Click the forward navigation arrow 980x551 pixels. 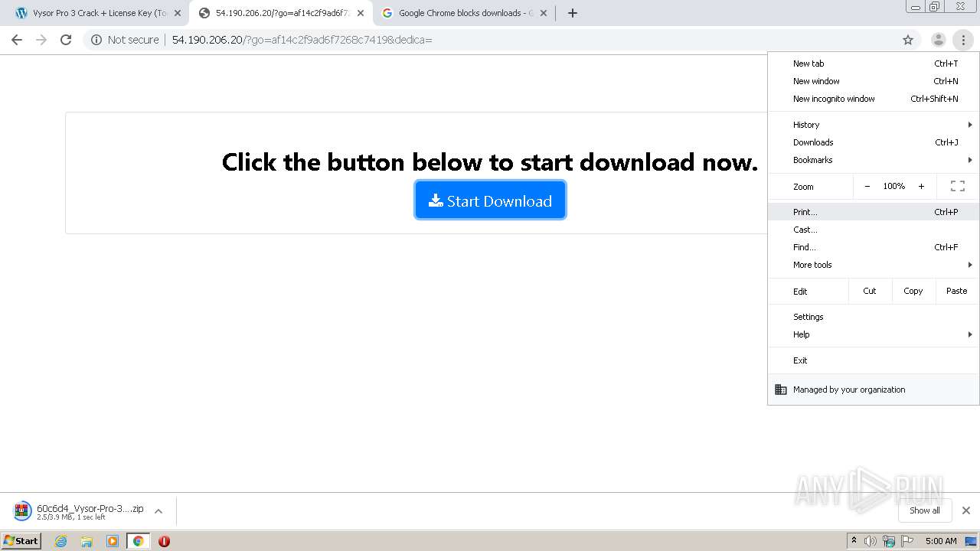pyautogui.click(x=41, y=40)
